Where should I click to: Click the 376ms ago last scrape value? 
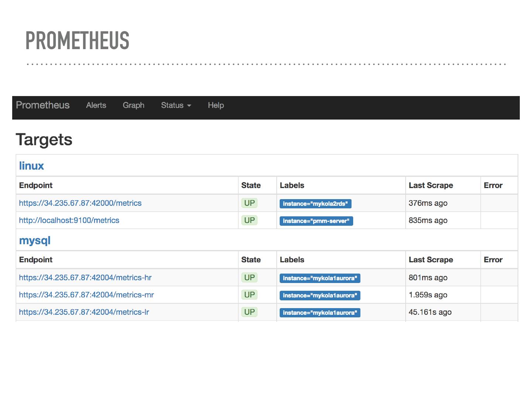428,203
